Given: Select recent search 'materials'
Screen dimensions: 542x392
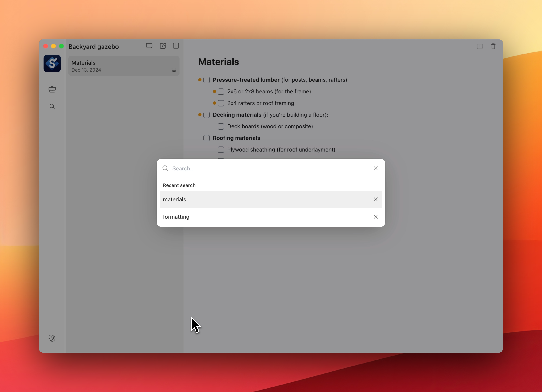Looking at the screenshot, I should [271, 199].
